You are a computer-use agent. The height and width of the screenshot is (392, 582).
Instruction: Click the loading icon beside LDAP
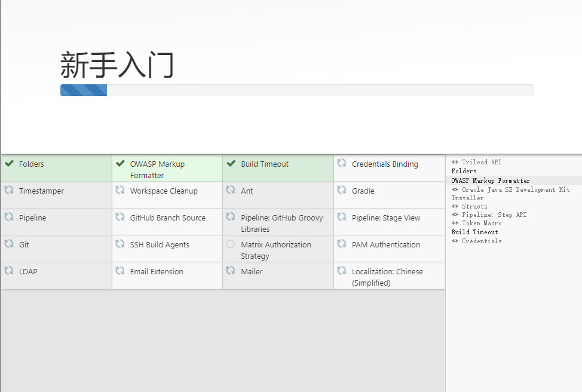click(9, 271)
